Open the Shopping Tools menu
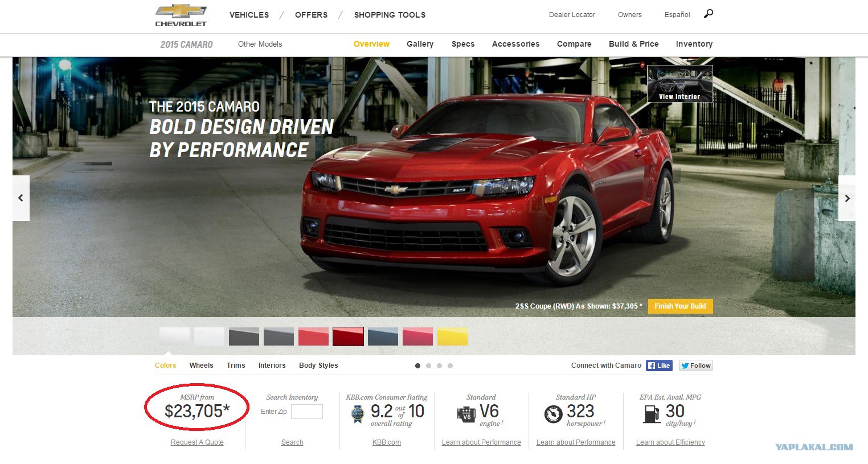This screenshot has height=464, width=868. coord(390,15)
